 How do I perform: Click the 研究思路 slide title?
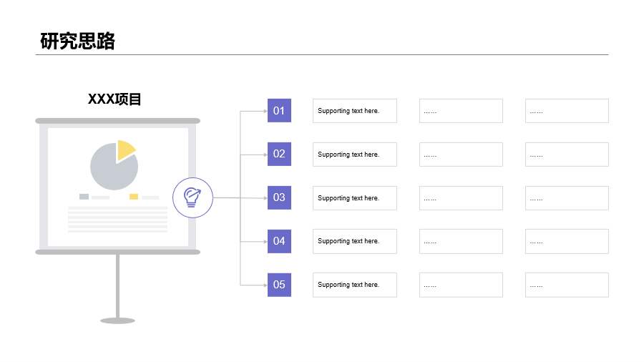coord(77,41)
